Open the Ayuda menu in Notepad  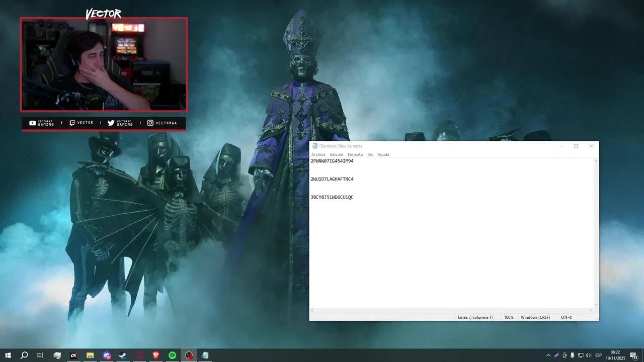point(383,154)
